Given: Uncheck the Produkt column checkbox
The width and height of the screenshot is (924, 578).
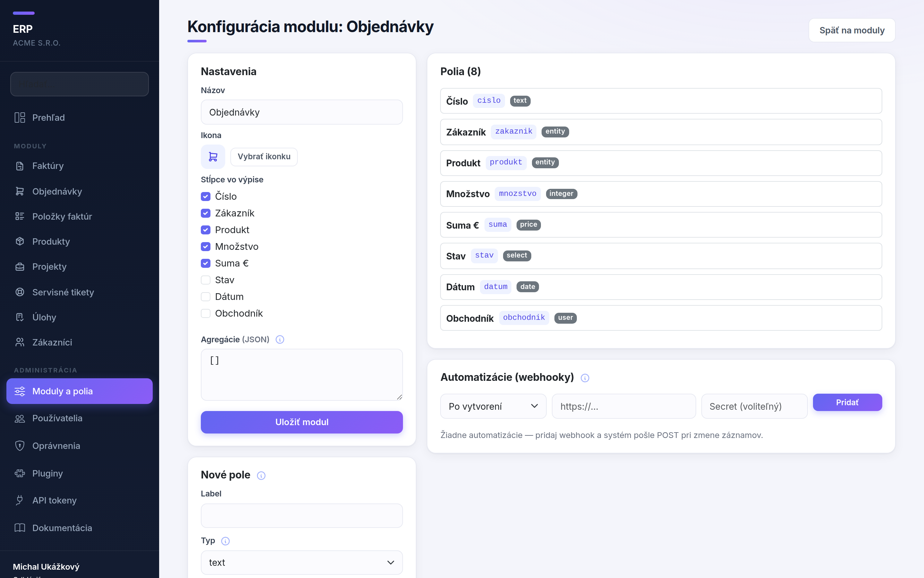Looking at the screenshot, I should tap(206, 230).
